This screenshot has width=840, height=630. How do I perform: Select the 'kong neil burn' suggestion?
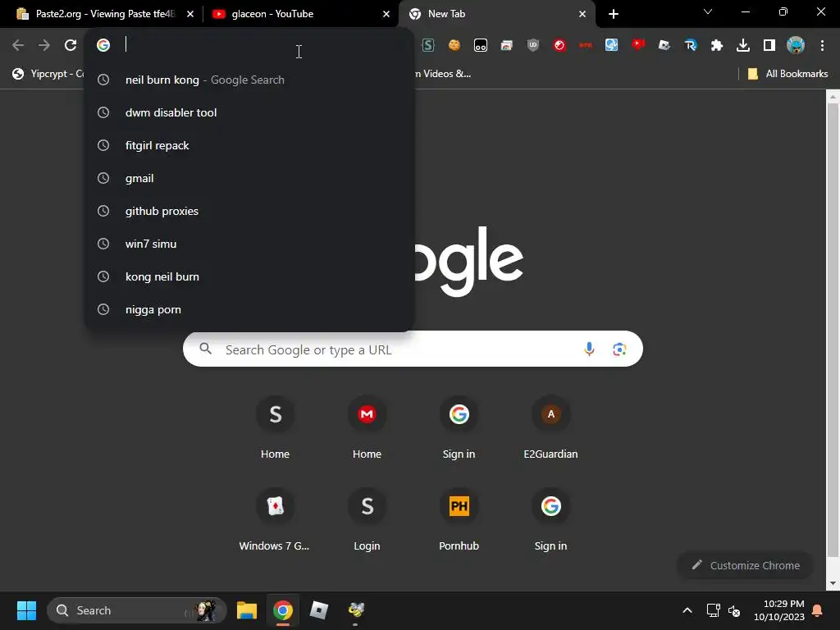coord(249,276)
